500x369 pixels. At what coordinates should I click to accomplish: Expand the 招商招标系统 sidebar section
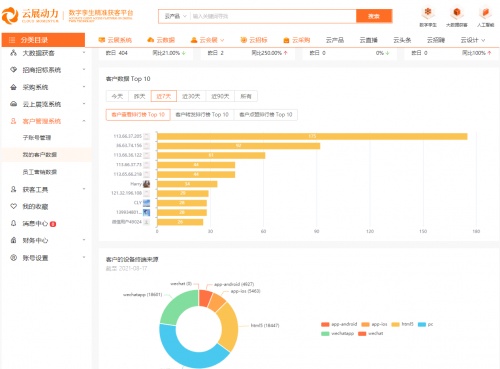(x=84, y=69)
